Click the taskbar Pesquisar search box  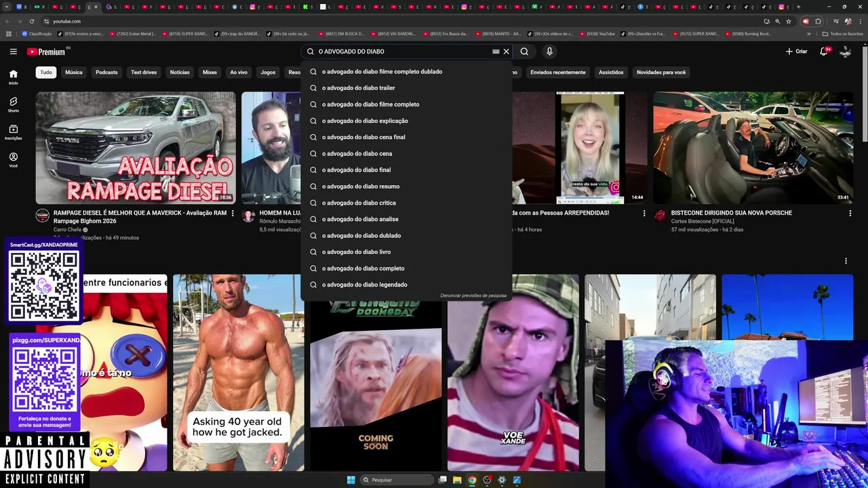(x=397, y=480)
